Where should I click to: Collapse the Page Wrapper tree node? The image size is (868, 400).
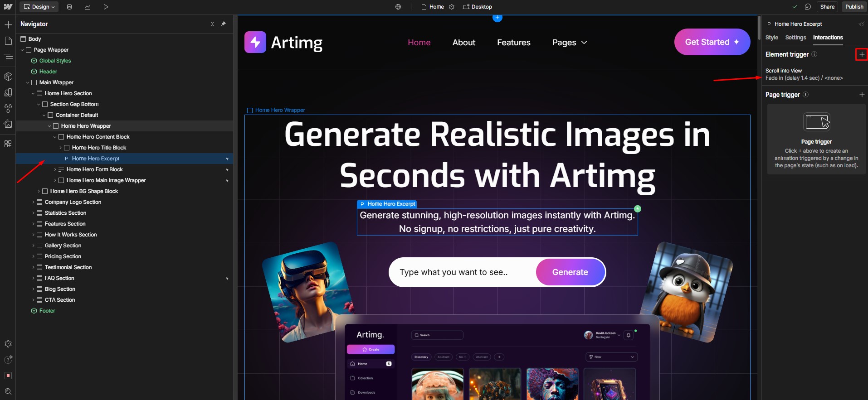point(22,50)
